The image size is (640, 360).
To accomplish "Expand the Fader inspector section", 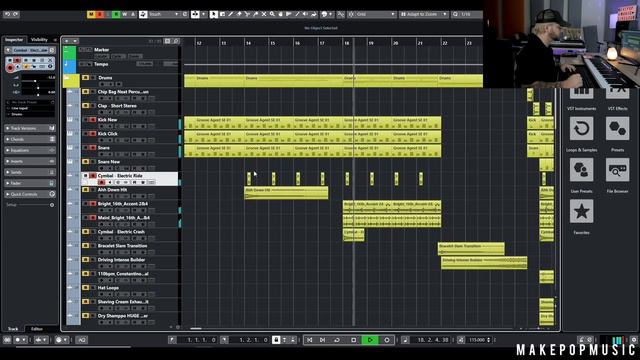I will click(x=30, y=183).
